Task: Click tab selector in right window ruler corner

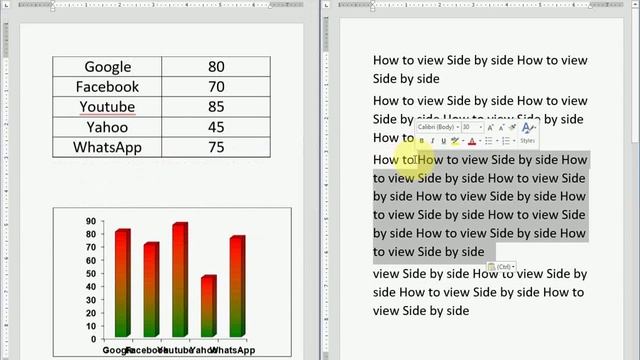Action: (x=326, y=5)
